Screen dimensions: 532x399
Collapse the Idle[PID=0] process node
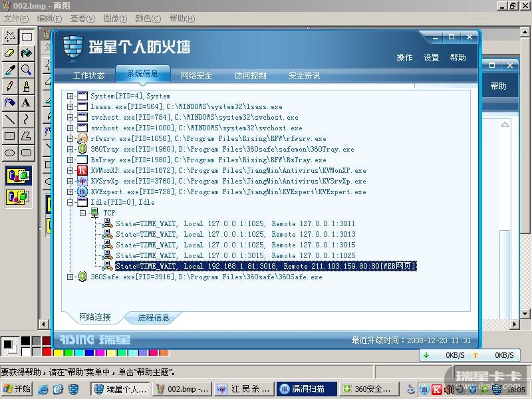pos(70,203)
